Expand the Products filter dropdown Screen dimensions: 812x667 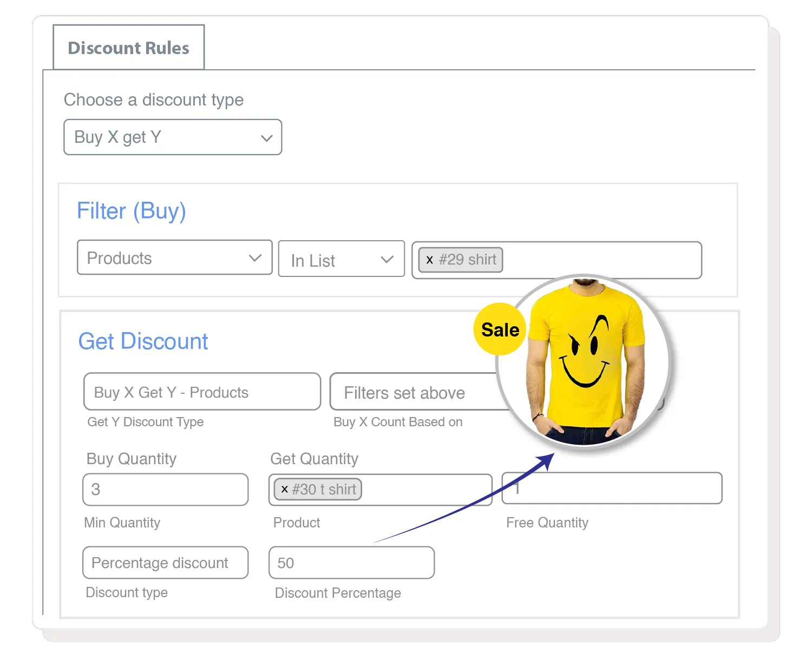click(x=174, y=257)
